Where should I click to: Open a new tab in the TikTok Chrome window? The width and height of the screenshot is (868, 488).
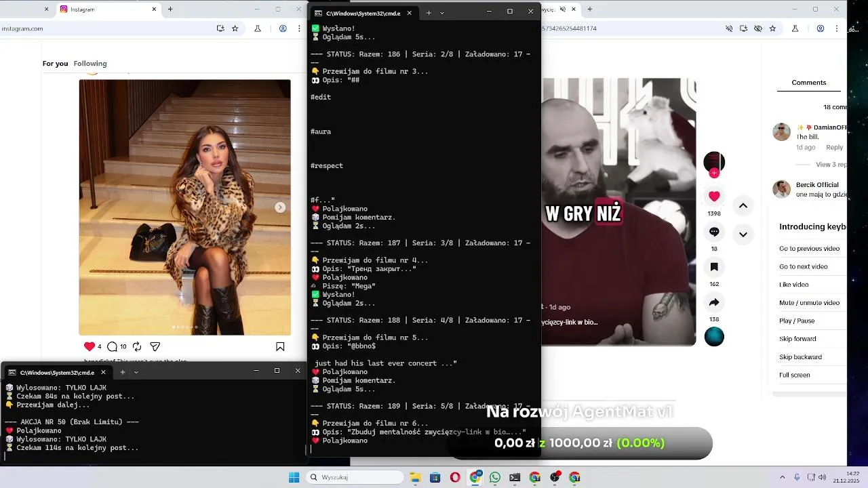589,9
